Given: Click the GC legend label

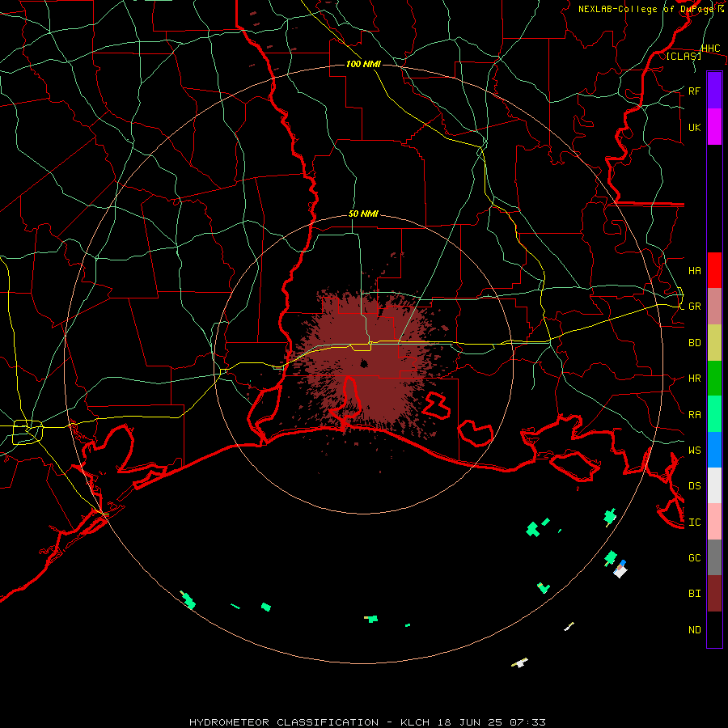Looking at the screenshot, I should click(x=694, y=557).
